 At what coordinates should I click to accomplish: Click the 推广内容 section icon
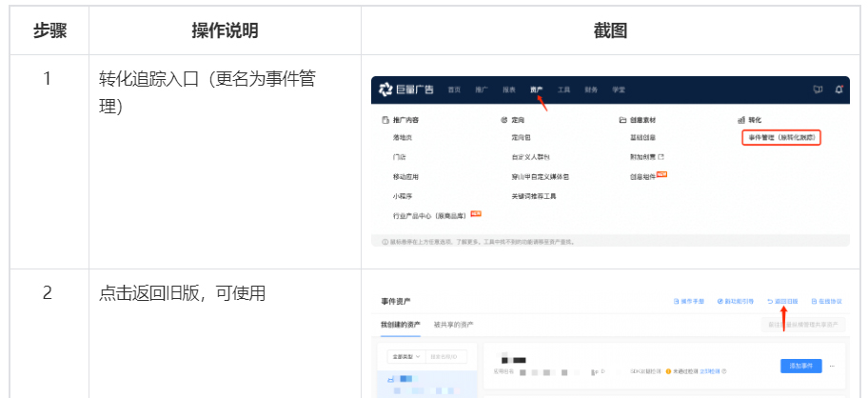tap(385, 120)
